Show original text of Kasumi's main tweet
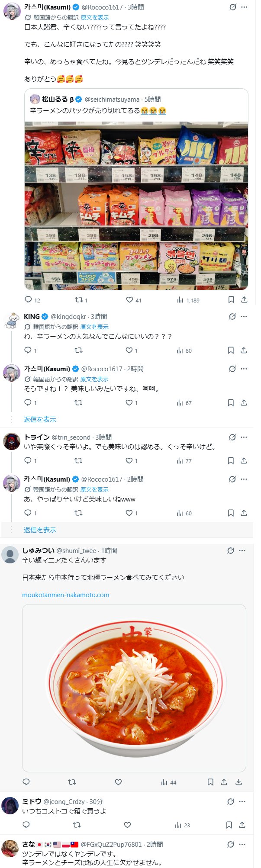Image resolution: width=261 pixels, height=868 pixels. point(95,18)
